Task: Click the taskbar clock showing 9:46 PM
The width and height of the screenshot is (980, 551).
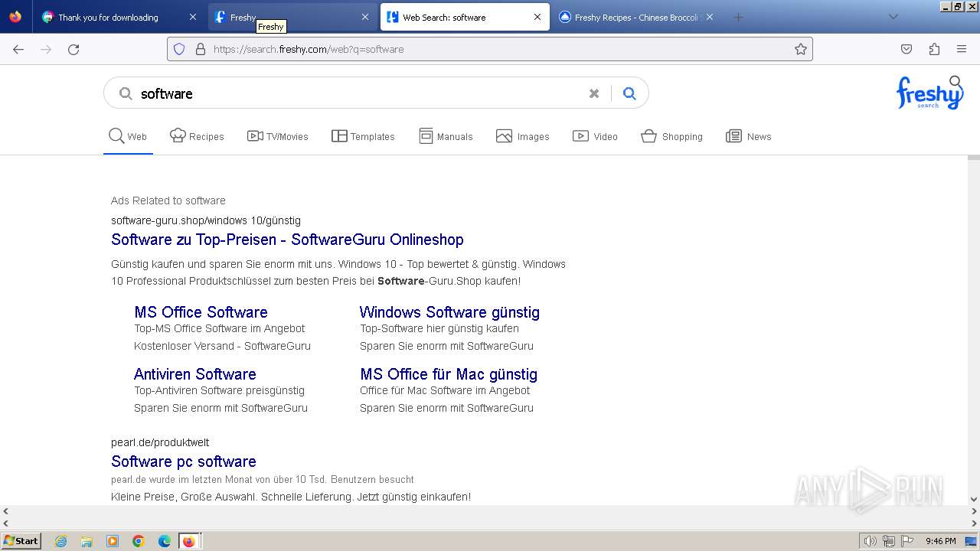Action: tap(940, 541)
